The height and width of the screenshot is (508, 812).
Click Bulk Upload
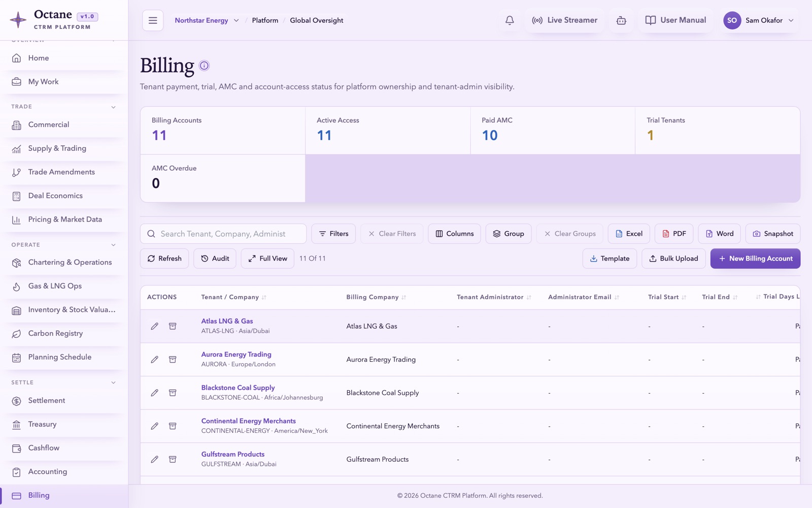673,259
